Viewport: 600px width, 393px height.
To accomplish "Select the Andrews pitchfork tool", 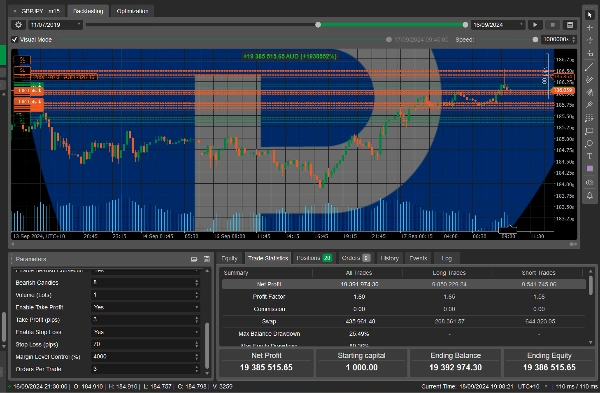I will pos(589,92).
